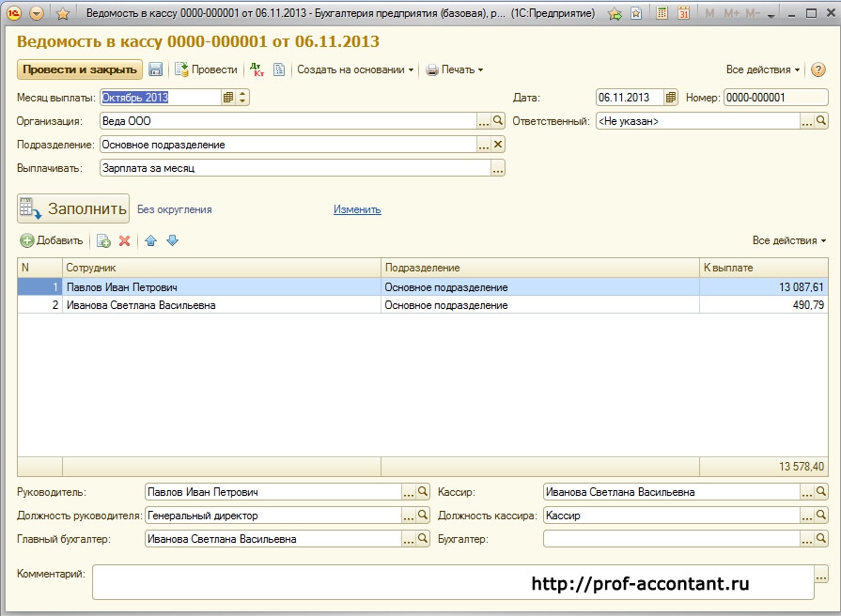The height and width of the screenshot is (616, 841).
Task: Click the help question mark icon
Action: click(818, 69)
